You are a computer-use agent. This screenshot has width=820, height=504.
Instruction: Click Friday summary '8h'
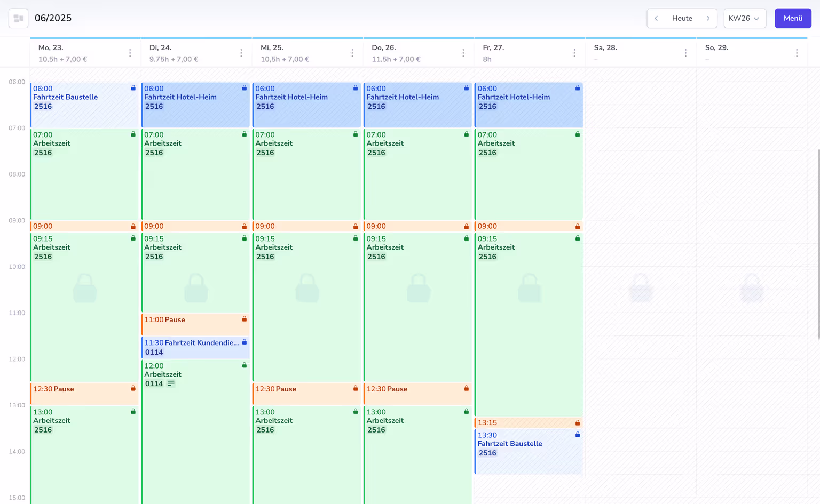tap(487, 59)
